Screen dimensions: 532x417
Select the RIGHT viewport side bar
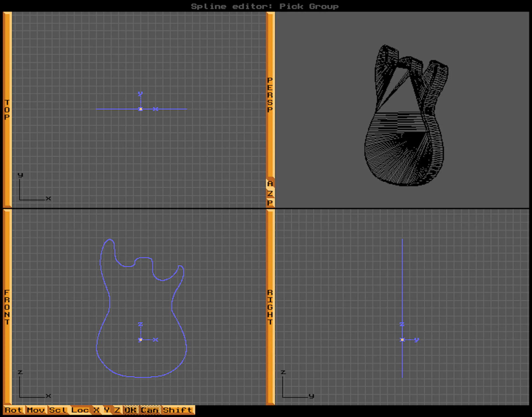pyautogui.click(x=270, y=307)
